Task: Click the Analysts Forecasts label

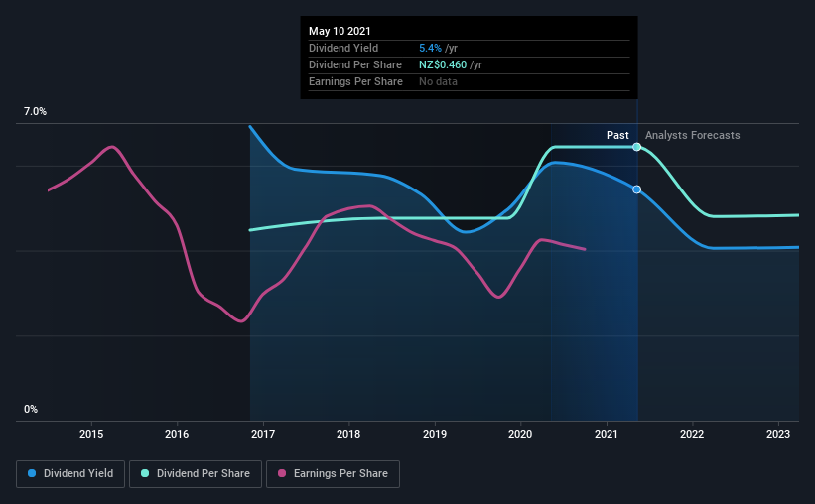Action: point(692,135)
